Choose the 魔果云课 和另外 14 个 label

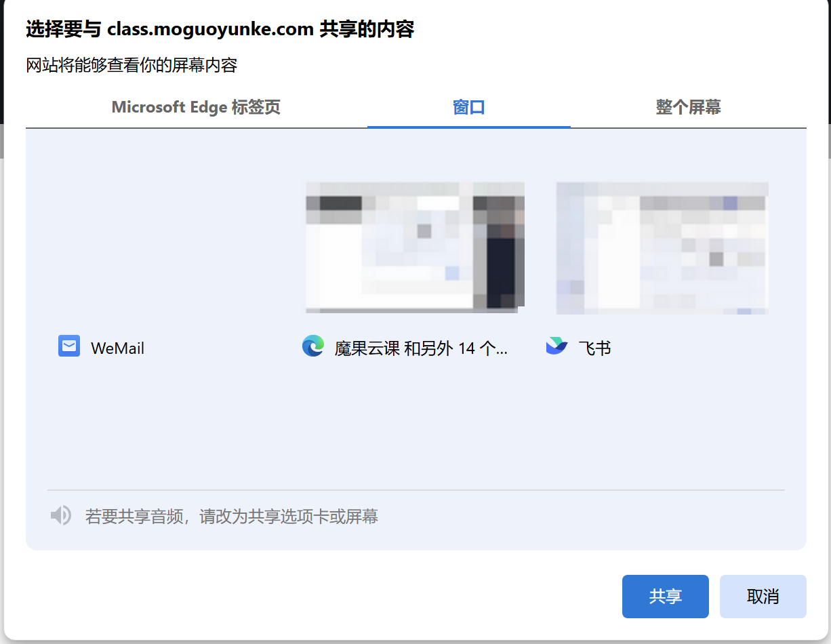(421, 348)
